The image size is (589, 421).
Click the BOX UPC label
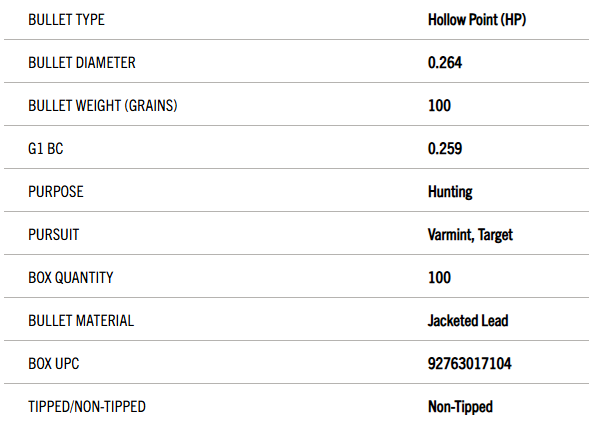(54, 364)
